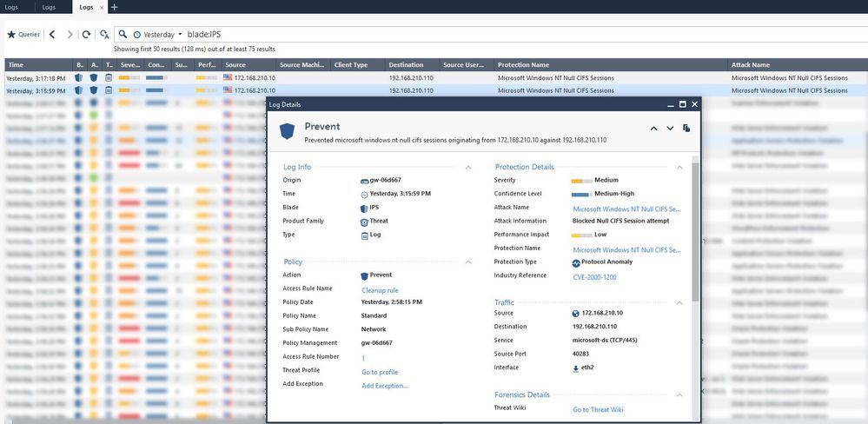Click the Log Details vertical scrollbar
Screen dimensions: 868x424
694,235
